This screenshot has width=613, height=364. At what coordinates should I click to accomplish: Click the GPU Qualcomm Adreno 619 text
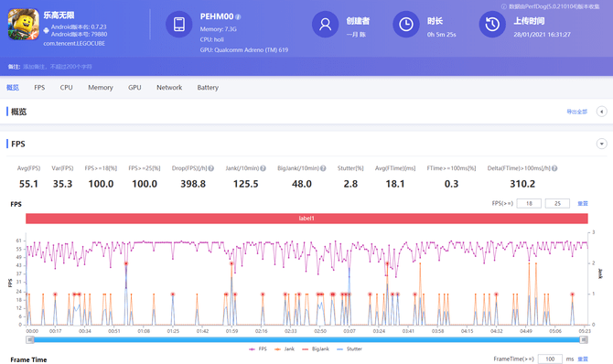click(244, 49)
